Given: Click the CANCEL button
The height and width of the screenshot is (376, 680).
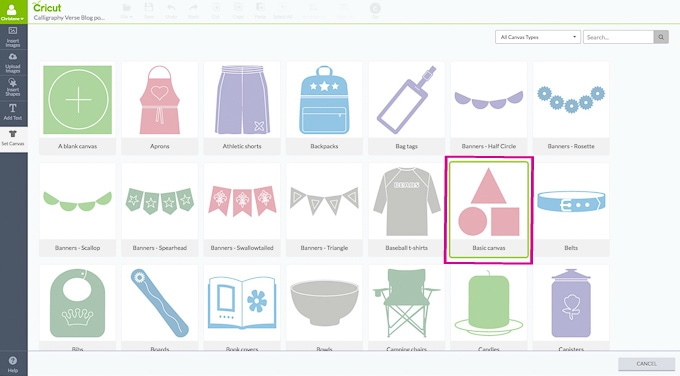Looking at the screenshot, I should coord(646,363).
